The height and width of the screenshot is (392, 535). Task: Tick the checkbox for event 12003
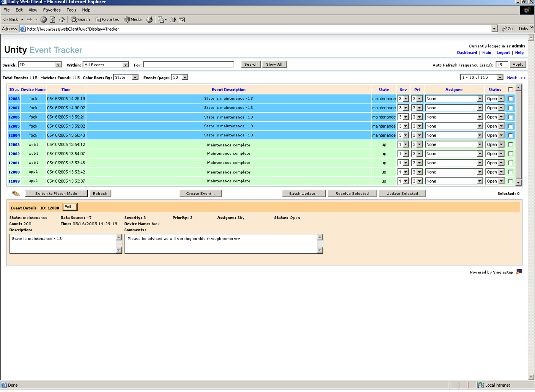511,144
